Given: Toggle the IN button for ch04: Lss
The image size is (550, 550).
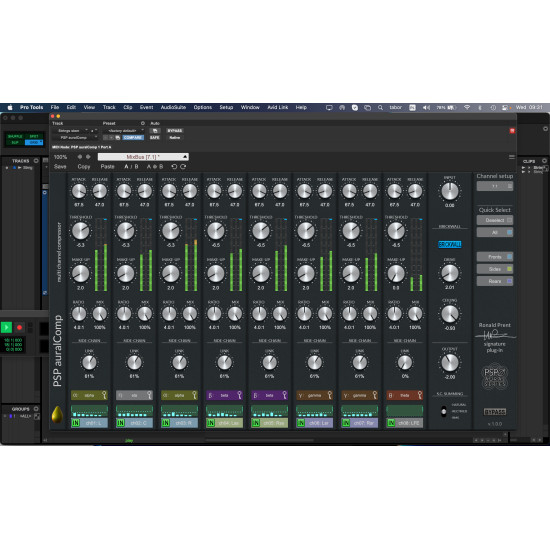Looking at the screenshot, I should tap(210, 423).
